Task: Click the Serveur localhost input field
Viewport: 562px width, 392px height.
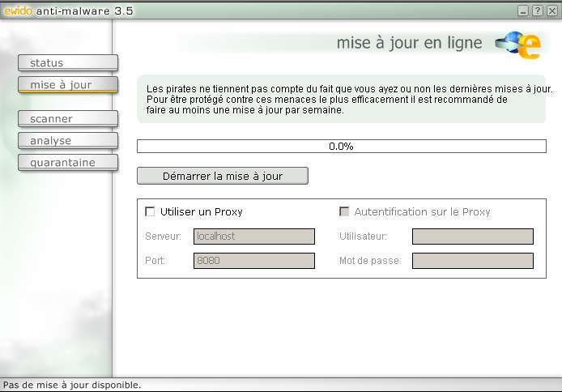Action: 254,236
